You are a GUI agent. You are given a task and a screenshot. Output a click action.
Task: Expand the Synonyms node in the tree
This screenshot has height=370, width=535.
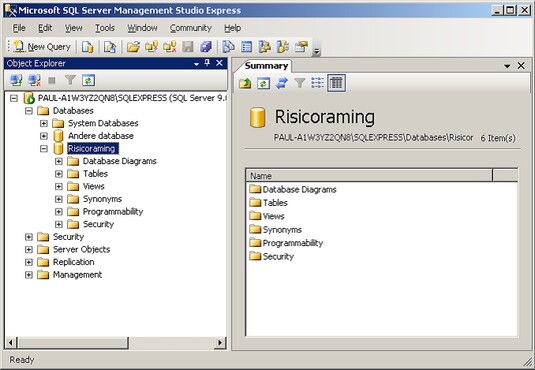(59, 199)
